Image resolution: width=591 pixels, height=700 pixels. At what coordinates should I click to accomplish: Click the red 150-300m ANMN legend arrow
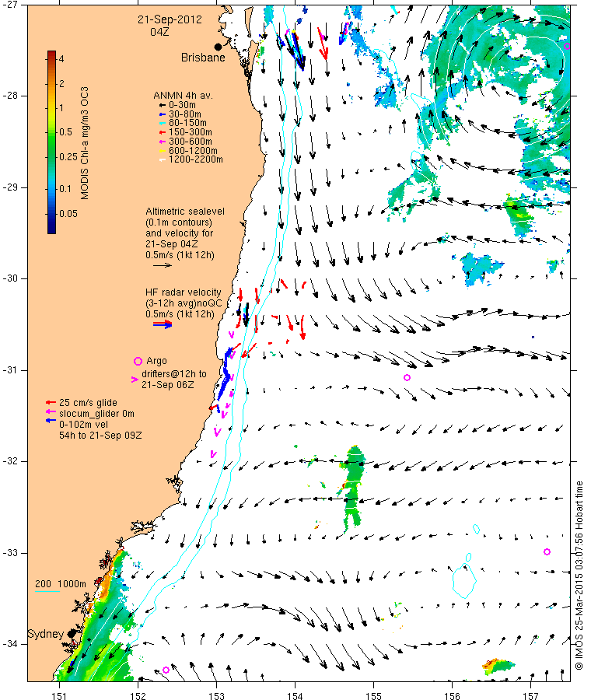click(163, 132)
